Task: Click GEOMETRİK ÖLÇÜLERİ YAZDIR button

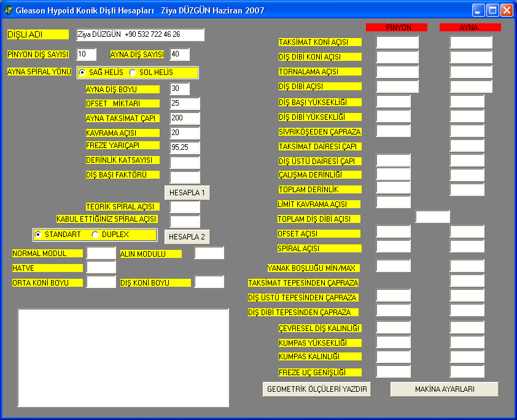Action: (317, 389)
